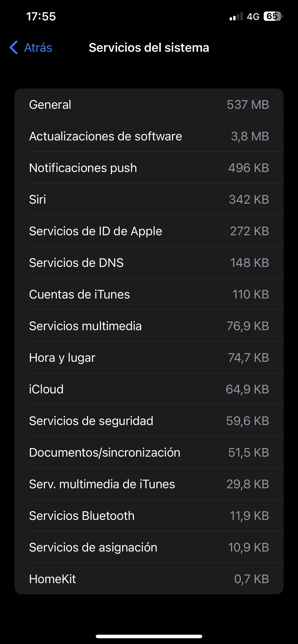Viewport: 298px width, 644px height.
Task: Tap the Siri data usage row
Action: click(149, 200)
